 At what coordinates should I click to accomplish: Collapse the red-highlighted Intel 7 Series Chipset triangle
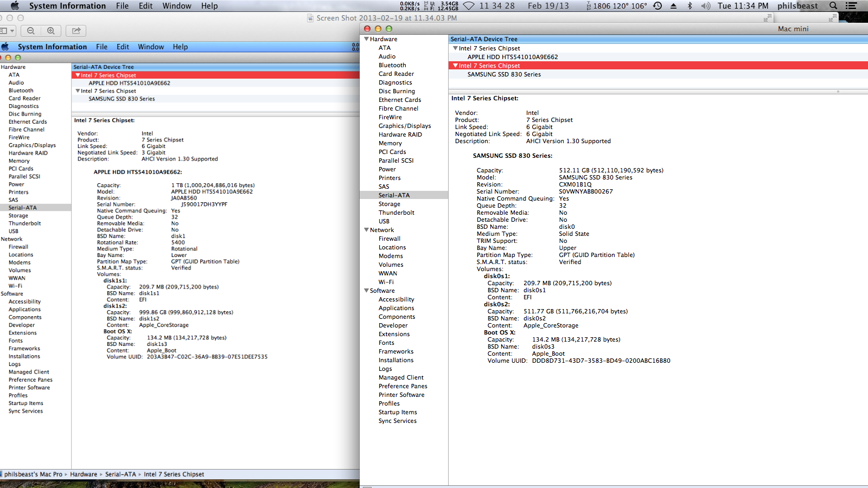[455, 66]
